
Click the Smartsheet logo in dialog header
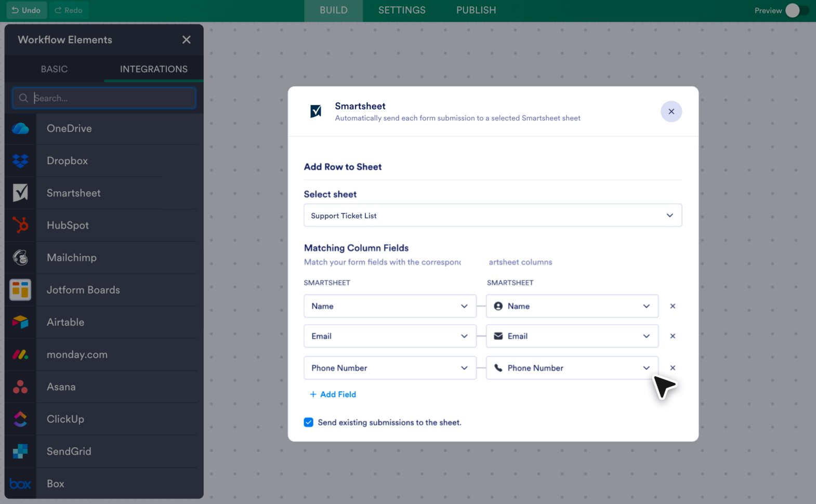click(315, 111)
